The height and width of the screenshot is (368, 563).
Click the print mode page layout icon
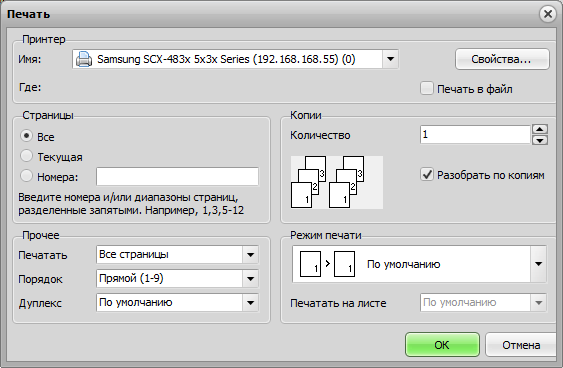pyautogui.click(x=327, y=264)
